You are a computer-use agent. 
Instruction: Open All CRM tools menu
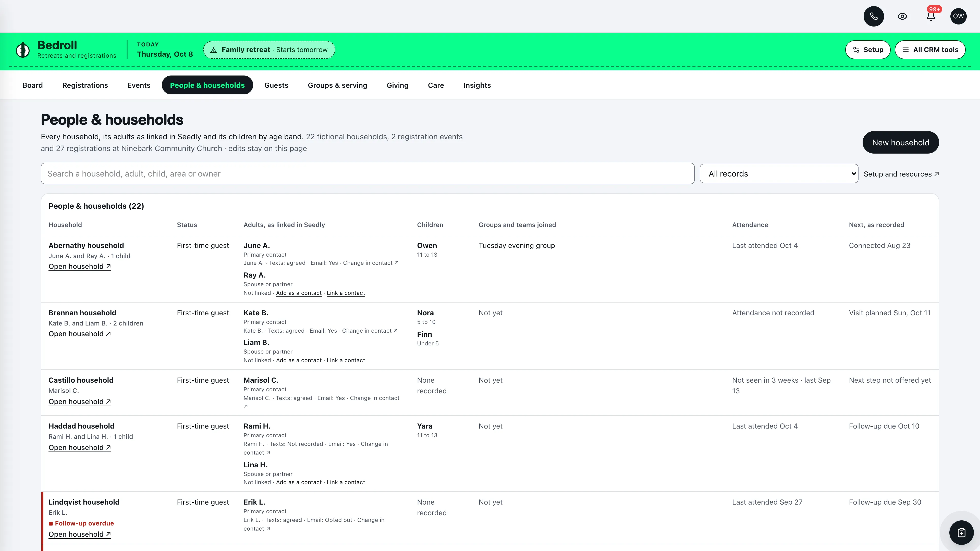930,50
